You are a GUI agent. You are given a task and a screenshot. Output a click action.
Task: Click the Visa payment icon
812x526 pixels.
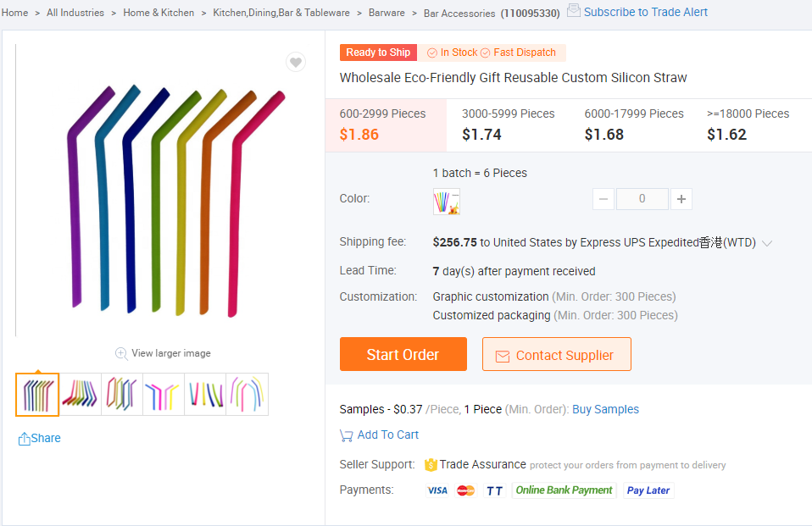pyautogui.click(x=437, y=490)
